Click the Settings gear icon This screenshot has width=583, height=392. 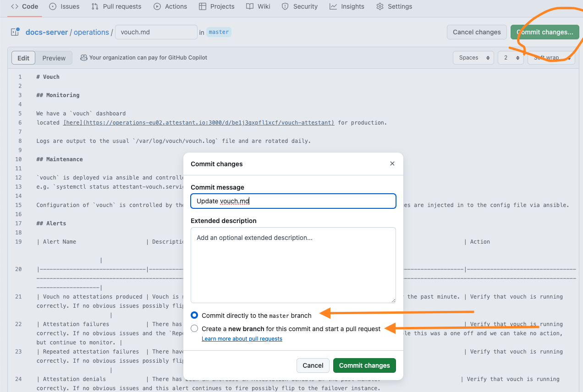[380, 6]
